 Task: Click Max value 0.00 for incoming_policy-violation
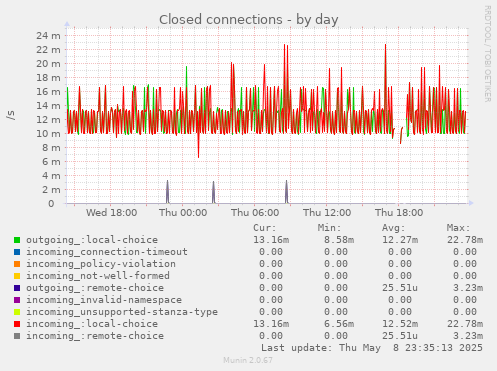(465, 264)
